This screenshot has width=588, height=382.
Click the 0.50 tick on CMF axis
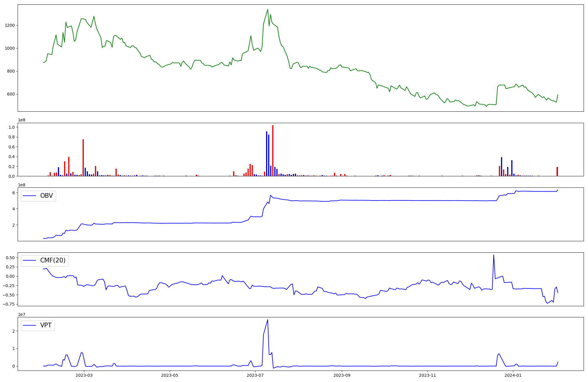tap(10, 258)
